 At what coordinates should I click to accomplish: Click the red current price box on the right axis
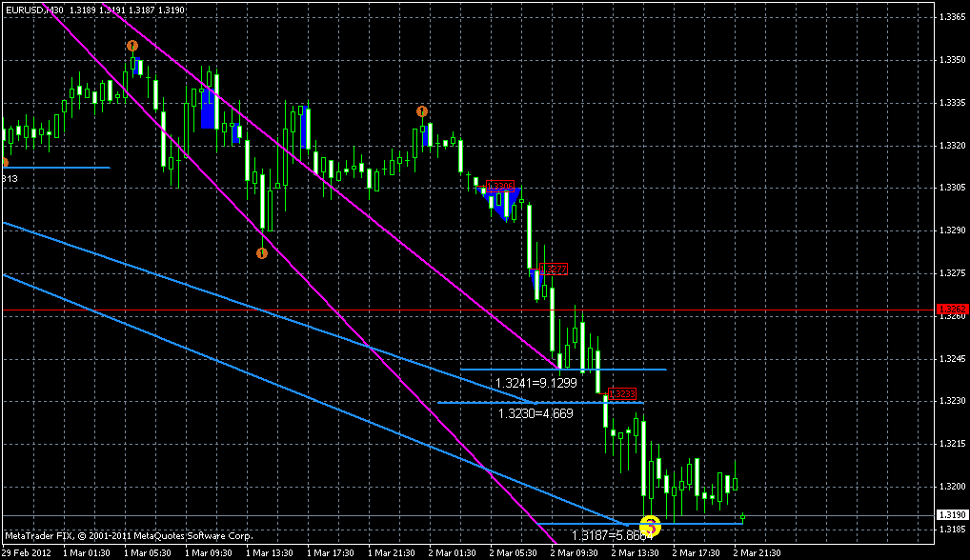tap(951, 307)
